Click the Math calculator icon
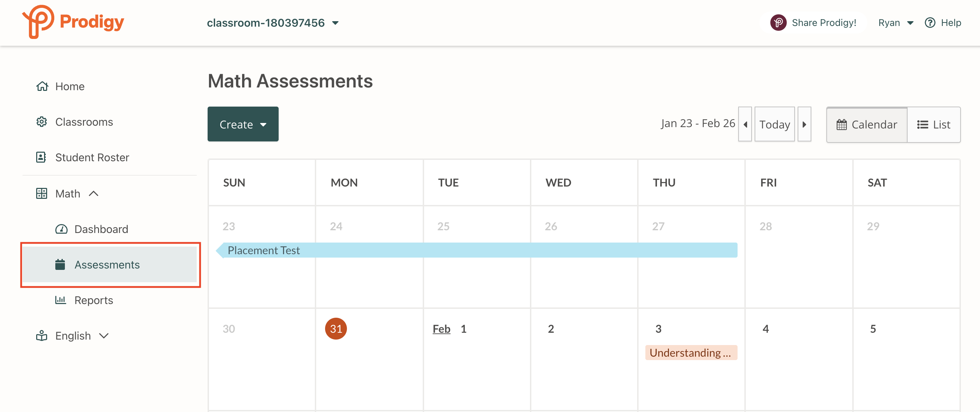This screenshot has height=412, width=980. click(x=42, y=193)
